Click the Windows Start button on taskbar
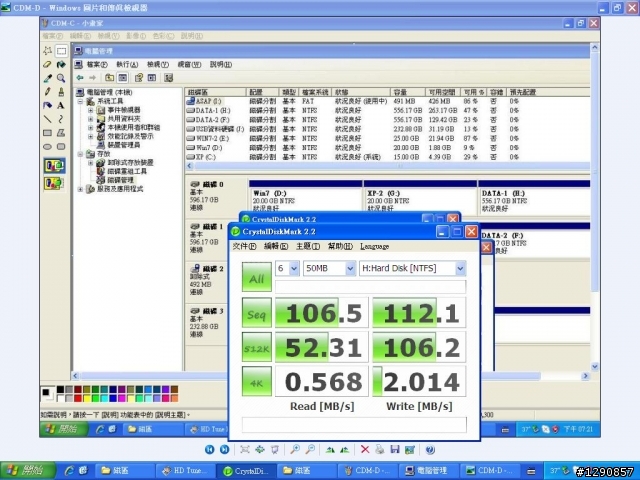The image size is (640, 480). point(27,471)
